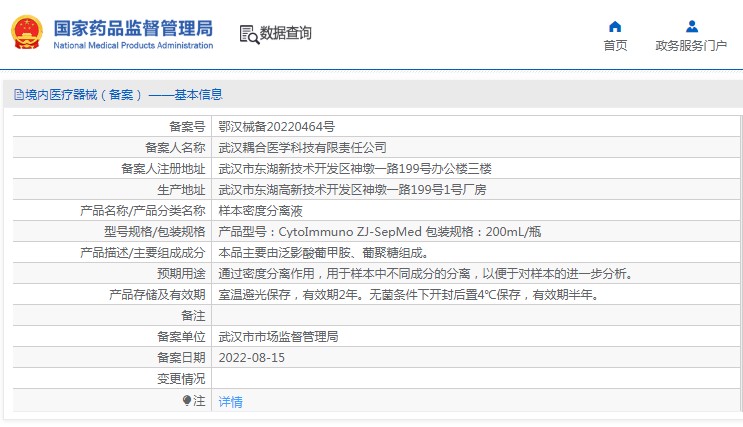Click the 国家药品监督管理局 site title

point(133,28)
